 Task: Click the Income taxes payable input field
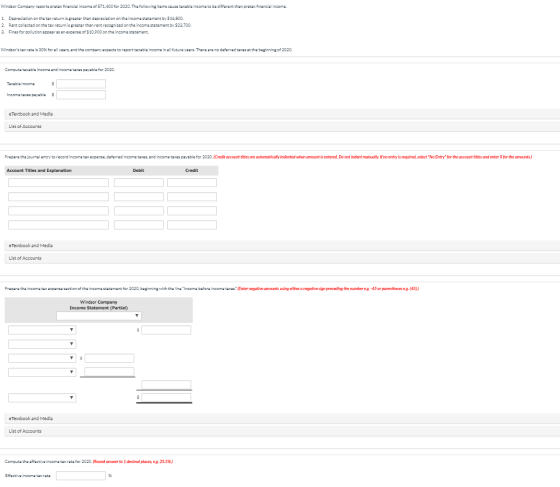pos(81,95)
